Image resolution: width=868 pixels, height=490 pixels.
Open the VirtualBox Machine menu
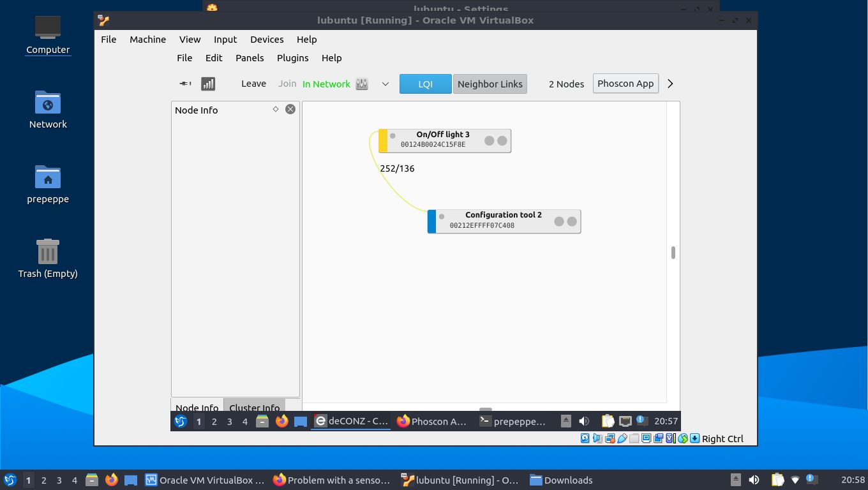point(147,39)
